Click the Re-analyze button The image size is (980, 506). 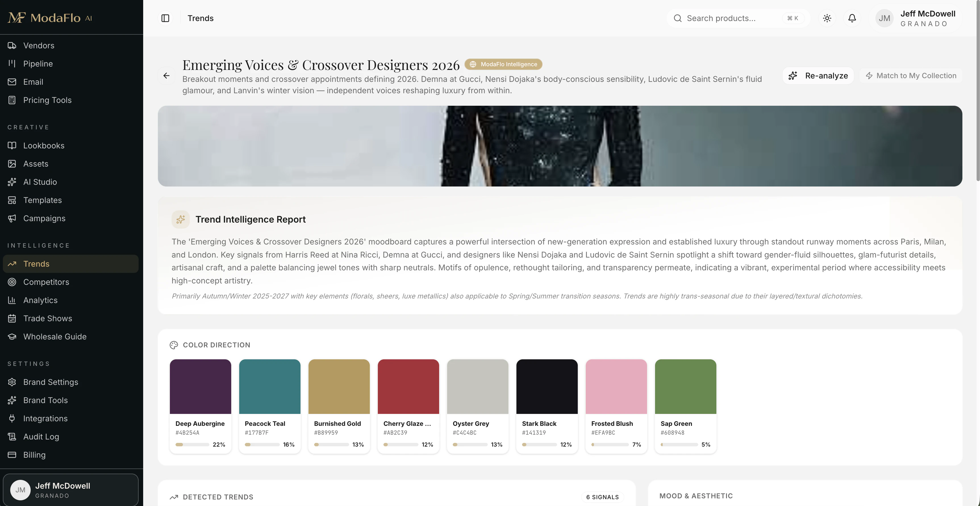coord(818,76)
